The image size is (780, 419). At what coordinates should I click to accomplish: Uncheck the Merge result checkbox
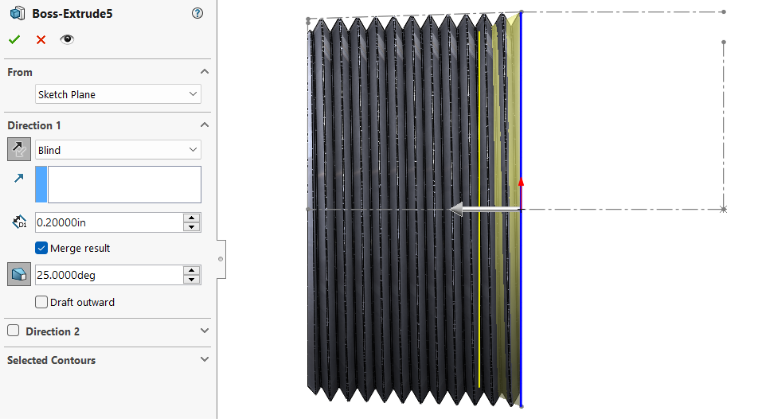[x=41, y=248]
